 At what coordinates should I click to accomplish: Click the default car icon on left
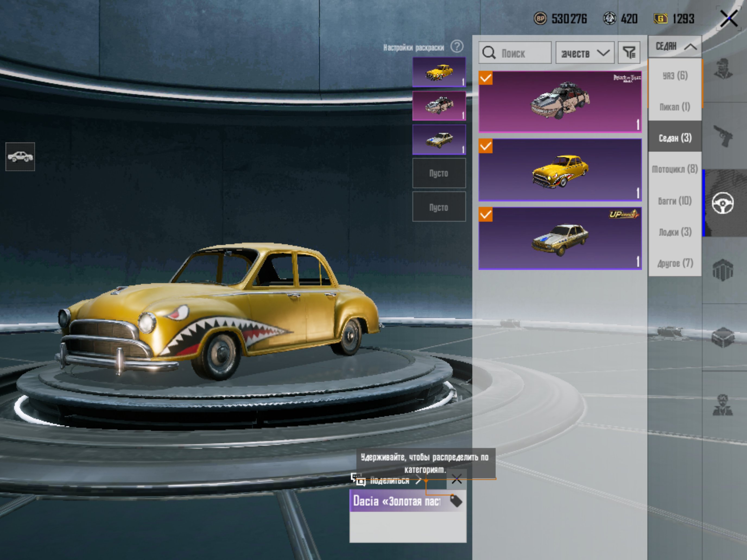pyautogui.click(x=20, y=157)
